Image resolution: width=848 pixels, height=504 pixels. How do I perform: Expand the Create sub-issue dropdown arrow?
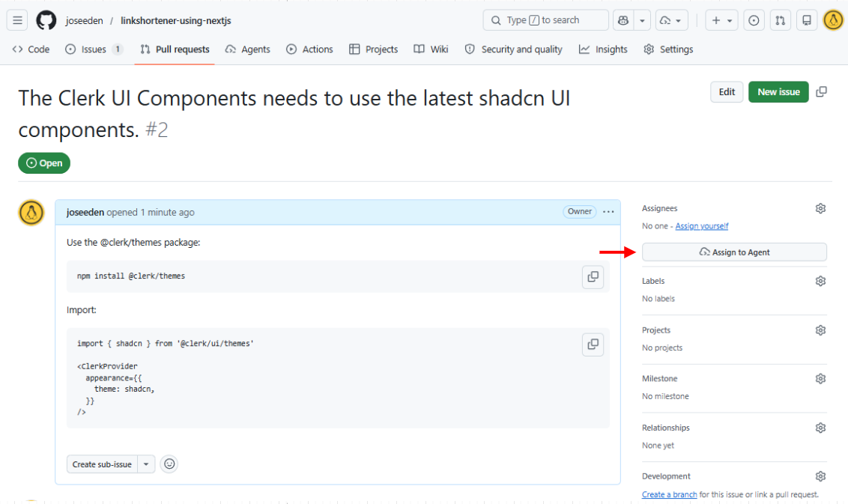(x=146, y=464)
